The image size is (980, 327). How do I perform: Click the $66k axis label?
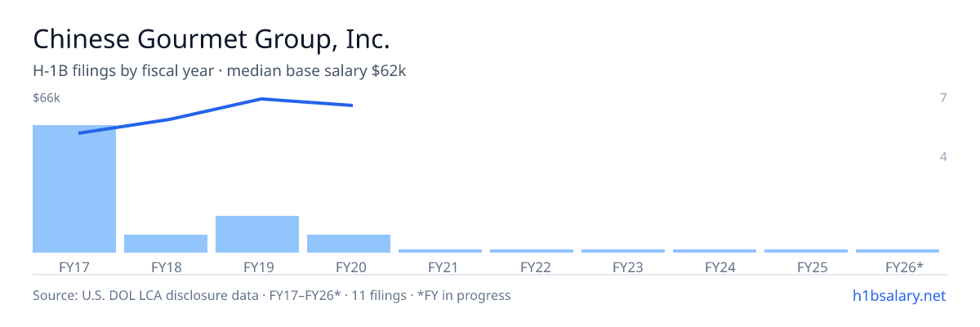47,98
